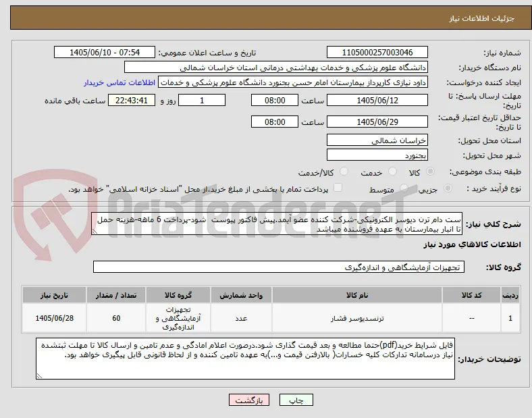Click the response deadline hour 08:00 field
This screenshot has height=418, width=532.
(x=275, y=101)
